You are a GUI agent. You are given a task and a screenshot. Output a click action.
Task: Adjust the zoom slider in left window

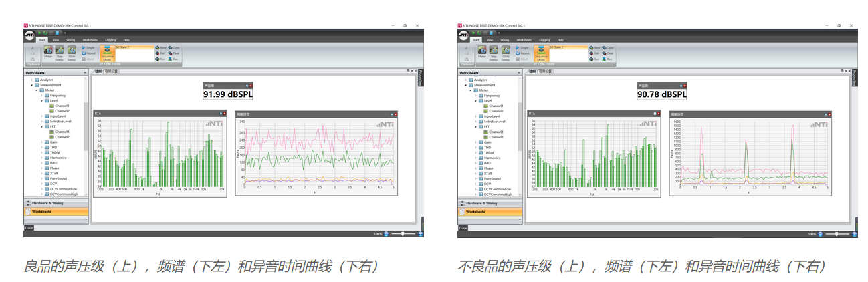(402, 234)
